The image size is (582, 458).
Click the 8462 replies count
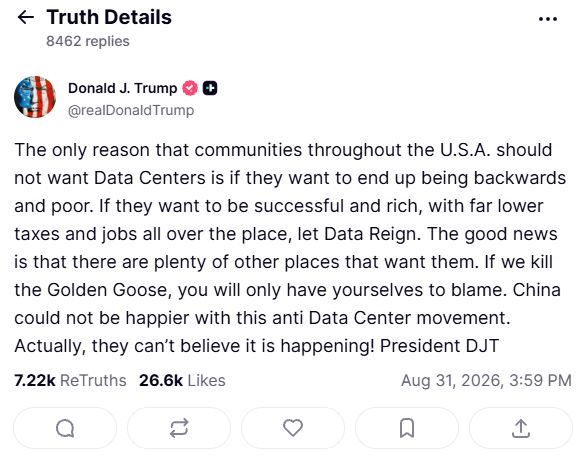point(88,41)
